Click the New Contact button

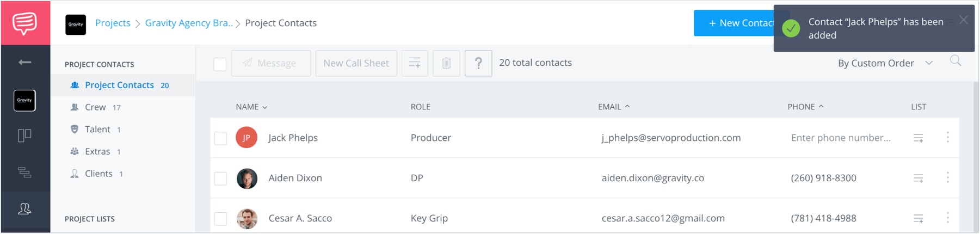734,23
